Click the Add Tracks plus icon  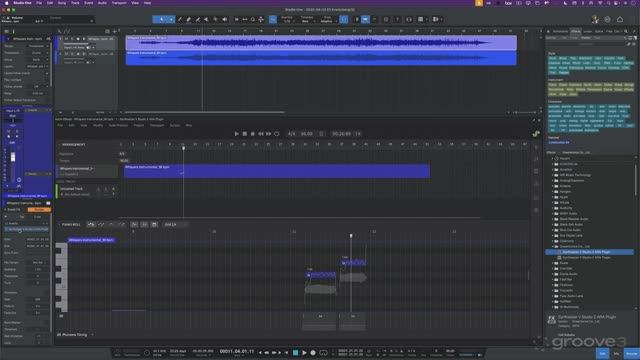click(x=115, y=31)
